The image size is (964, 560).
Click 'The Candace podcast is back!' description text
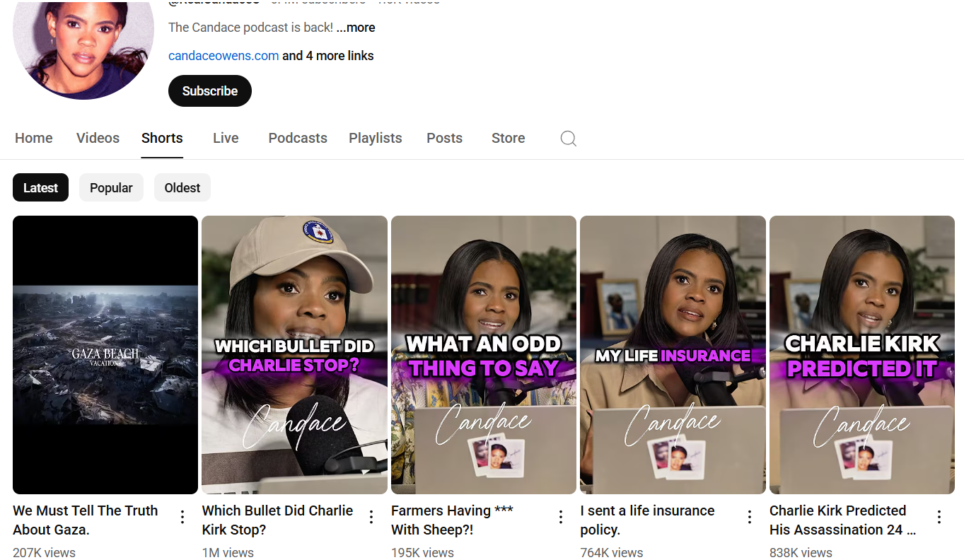click(x=250, y=28)
